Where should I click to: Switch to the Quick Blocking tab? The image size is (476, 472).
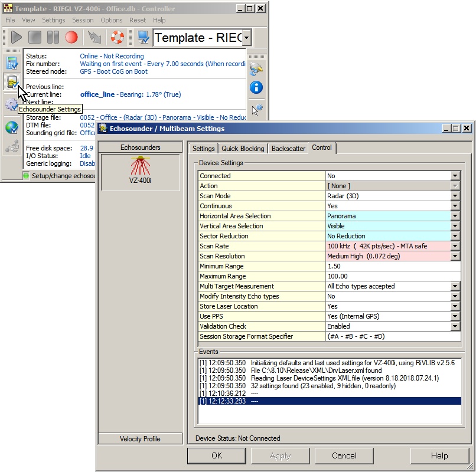243,149
